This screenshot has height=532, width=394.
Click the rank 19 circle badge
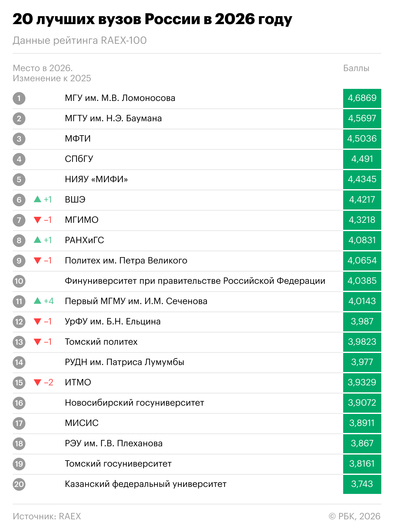pyautogui.click(x=19, y=464)
